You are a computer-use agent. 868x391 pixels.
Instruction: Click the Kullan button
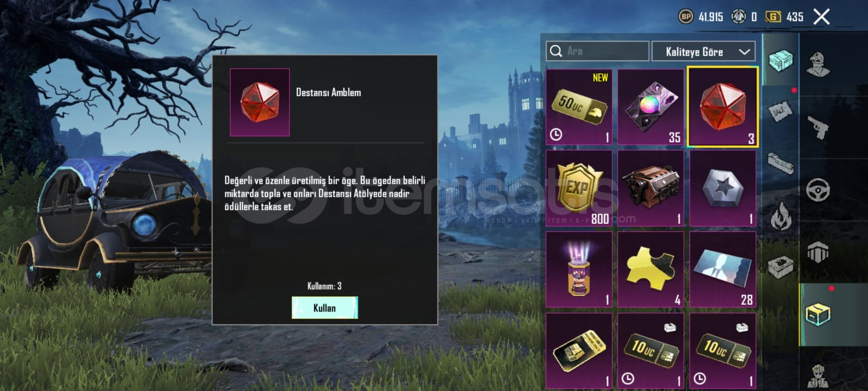click(x=324, y=307)
